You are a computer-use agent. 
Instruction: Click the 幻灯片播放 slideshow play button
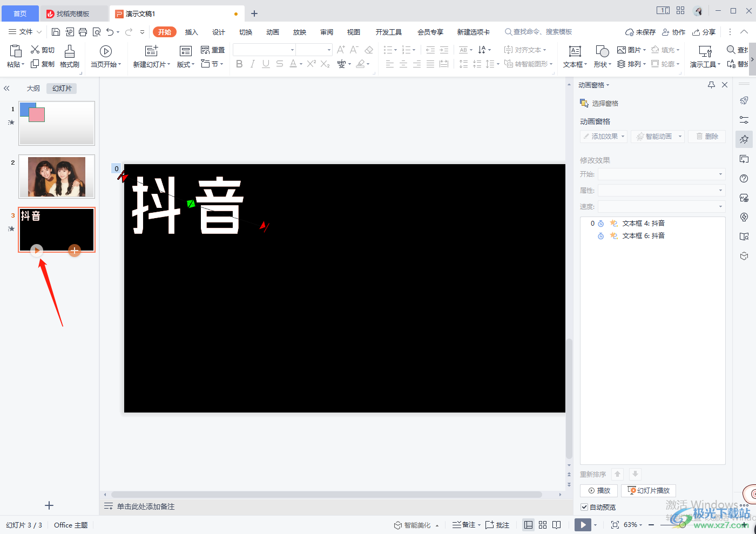click(x=649, y=490)
